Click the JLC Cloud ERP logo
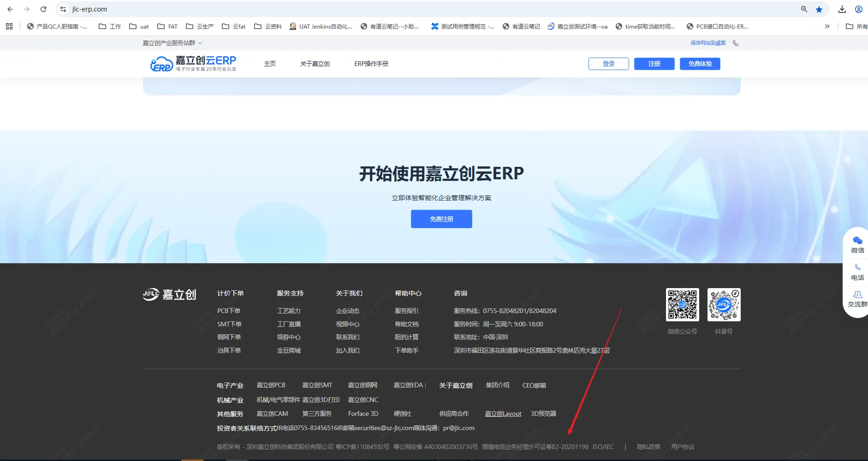 pos(193,64)
